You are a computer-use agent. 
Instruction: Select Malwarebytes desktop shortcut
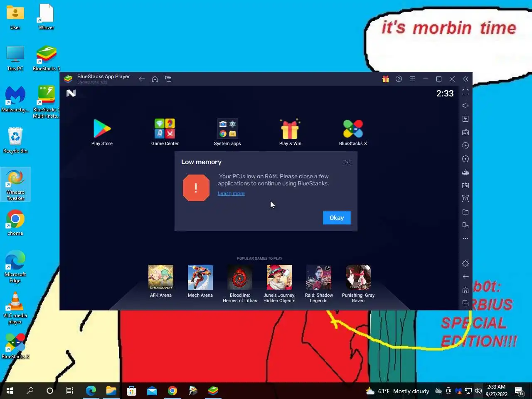click(x=15, y=99)
